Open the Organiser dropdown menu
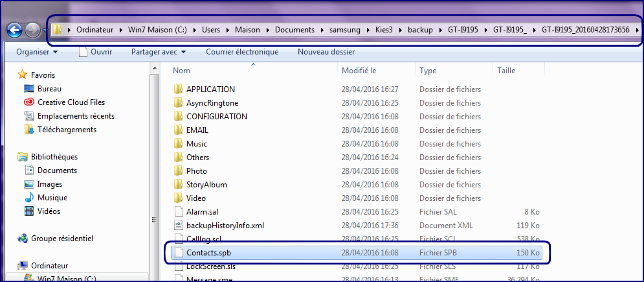This screenshot has width=644, height=282. point(37,52)
